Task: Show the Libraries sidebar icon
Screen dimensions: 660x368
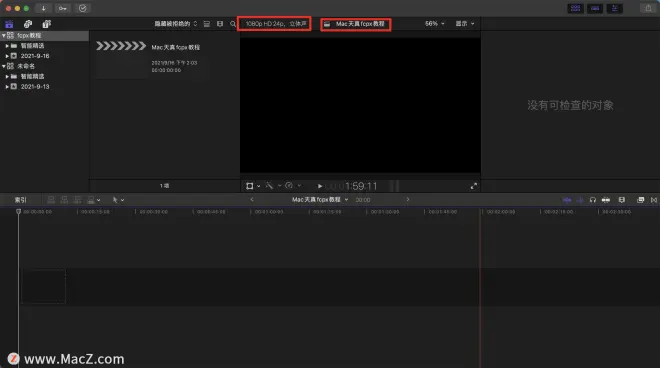Action: [x=9, y=24]
